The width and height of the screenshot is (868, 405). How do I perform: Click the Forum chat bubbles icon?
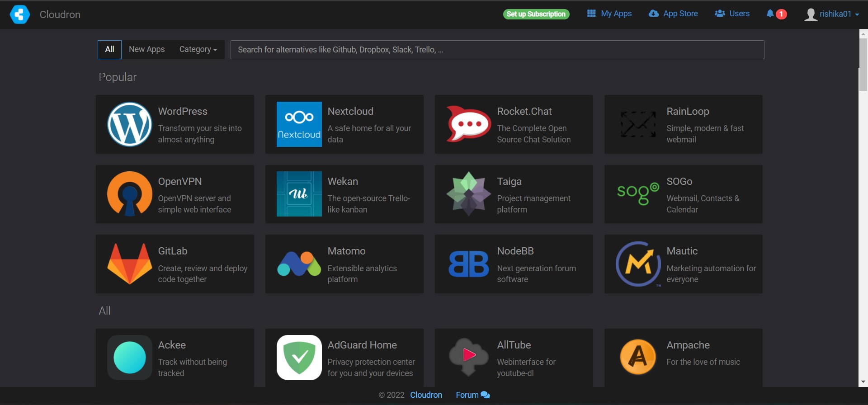[x=486, y=395]
